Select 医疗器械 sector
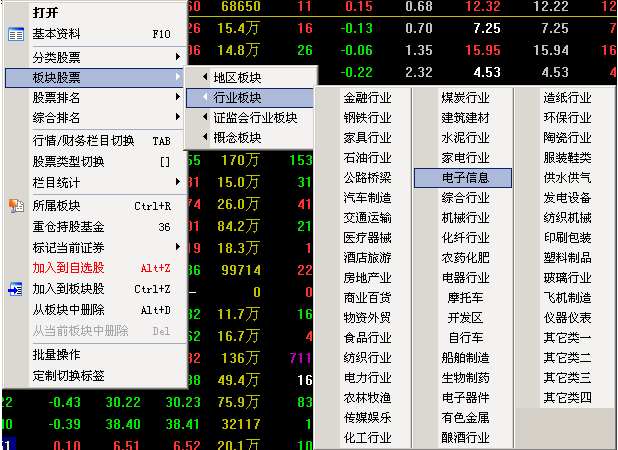 (367, 238)
